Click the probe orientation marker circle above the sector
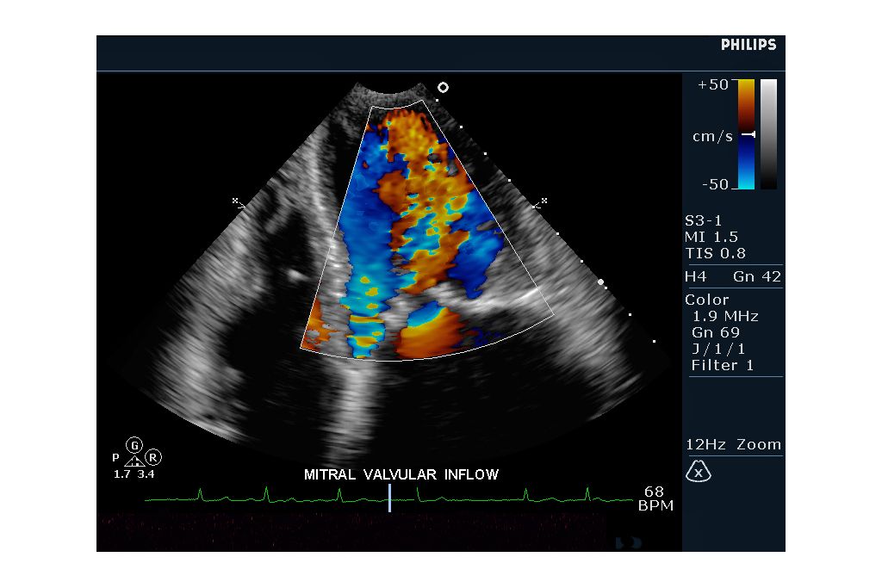 click(443, 87)
